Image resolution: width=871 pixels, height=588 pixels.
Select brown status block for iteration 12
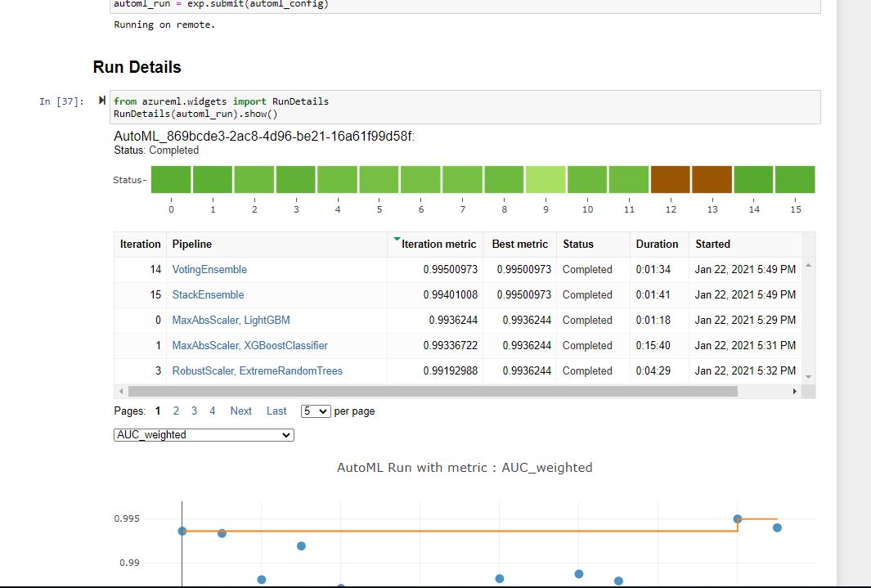point(671,179)
